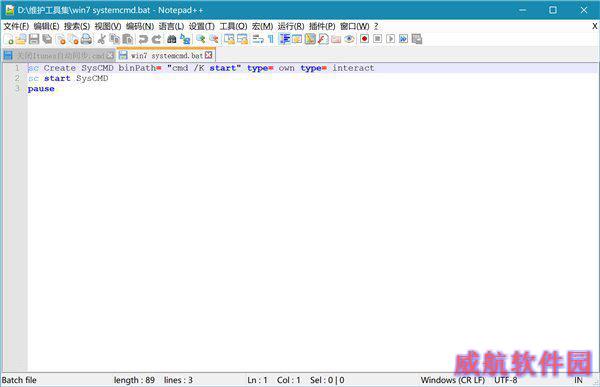
Task: Click the Save file floppy icon
Action: 34,39
